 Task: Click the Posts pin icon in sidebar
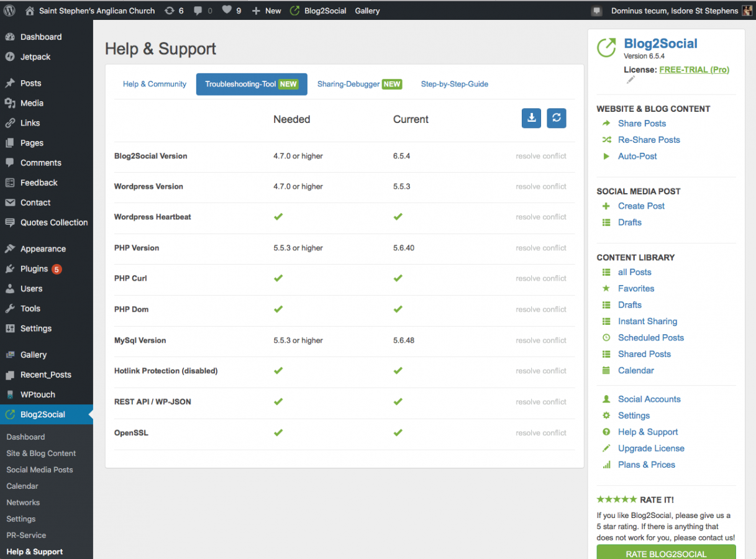[x=10, y=83]
